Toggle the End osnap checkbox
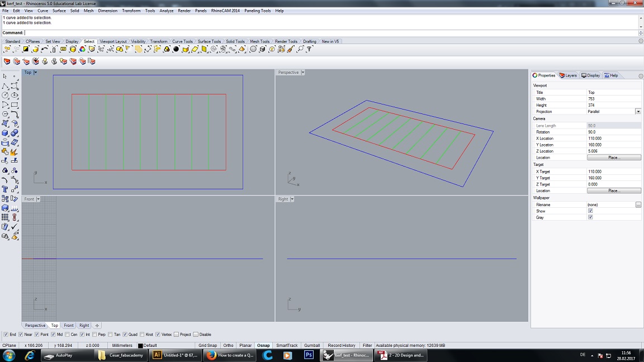The image size is (644, 362). click(6, 335)
